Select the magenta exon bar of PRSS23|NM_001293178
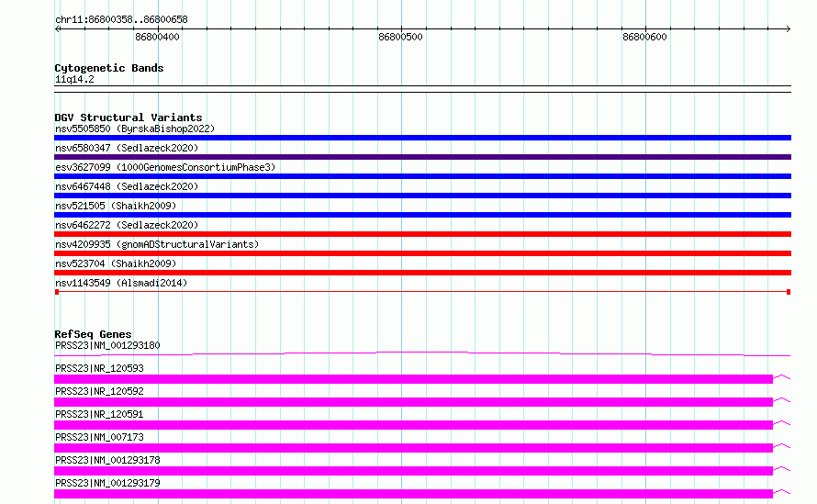The image size is (817, 504). click(413, 471)
